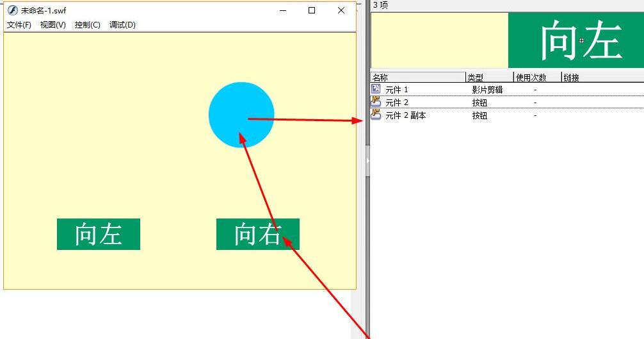
Task: Click the 向左 preview in the library panel
Action: [x=576, y=40]
